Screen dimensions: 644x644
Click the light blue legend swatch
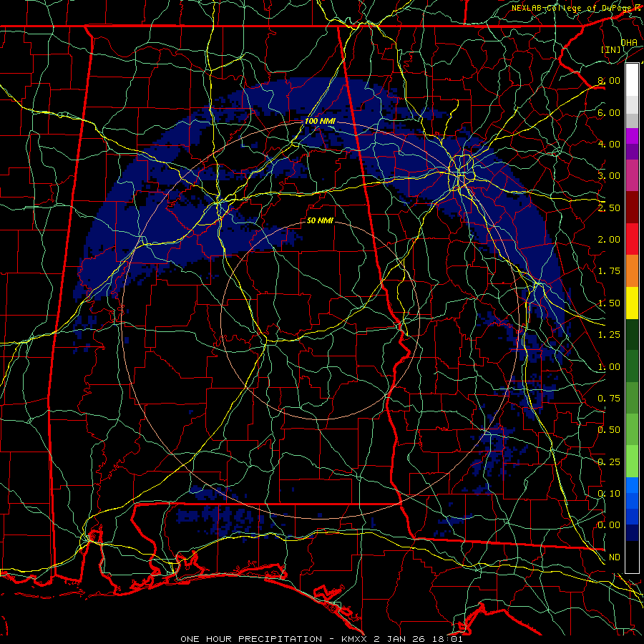click(632, 485)
